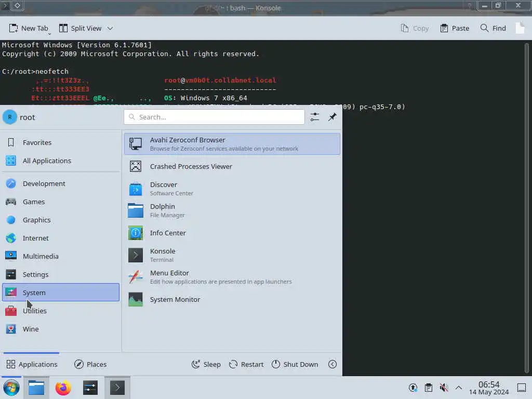Launch Crashed Processes Viewer
Image resolution: width=532 pixels, height=399 pixels.
(232, 166)
